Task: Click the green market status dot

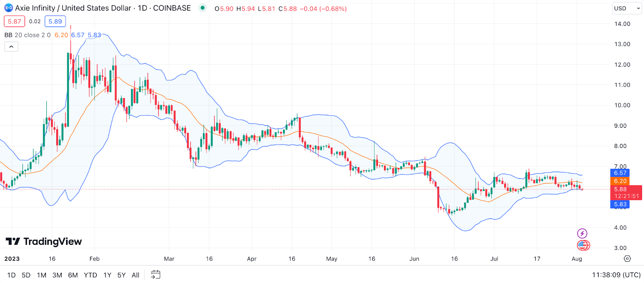Action: pos(202,8)
